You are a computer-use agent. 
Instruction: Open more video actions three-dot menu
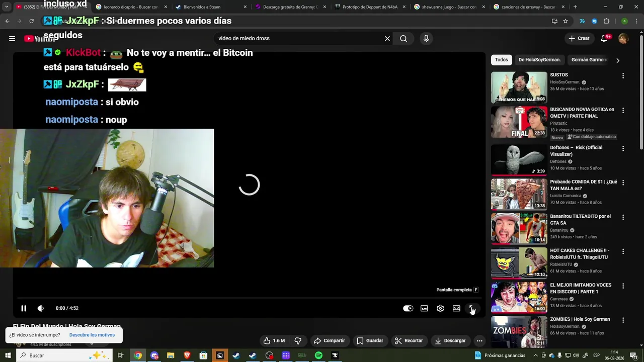pyautogui.click(x=479, y=341)
